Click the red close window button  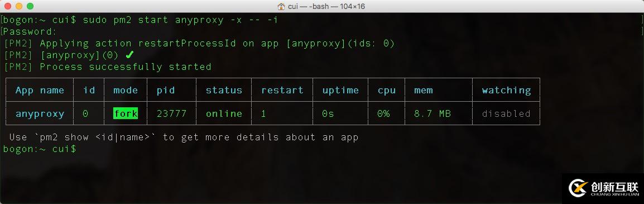(8, 7)
